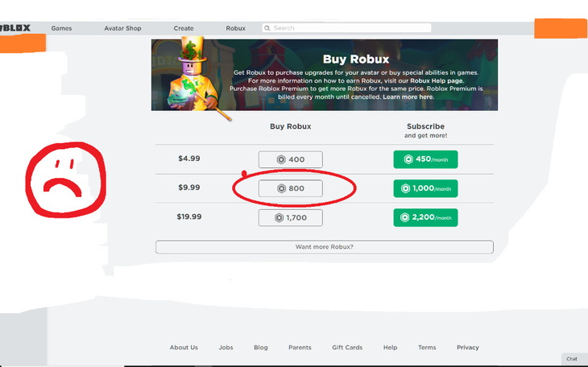
Task: Open the Gift Cards footer link
Action: pyautogui.click(x=347, y=348)
